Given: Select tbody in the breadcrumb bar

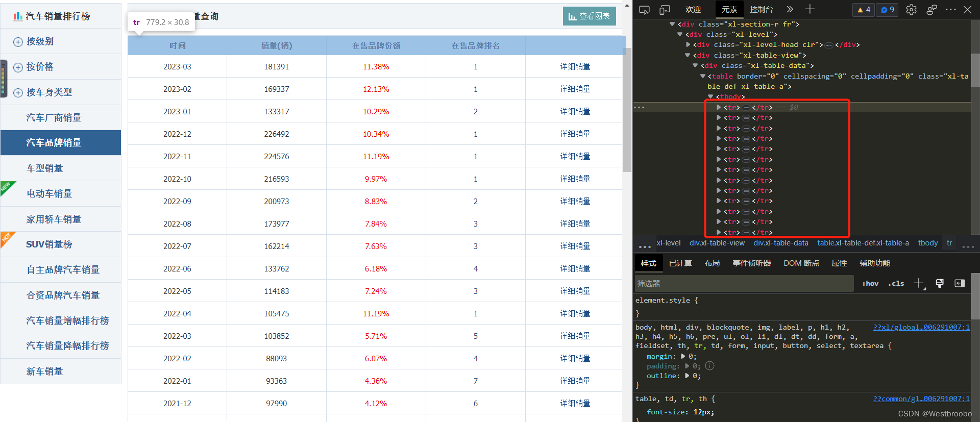Looking at the screenshot, I should 928,243.
